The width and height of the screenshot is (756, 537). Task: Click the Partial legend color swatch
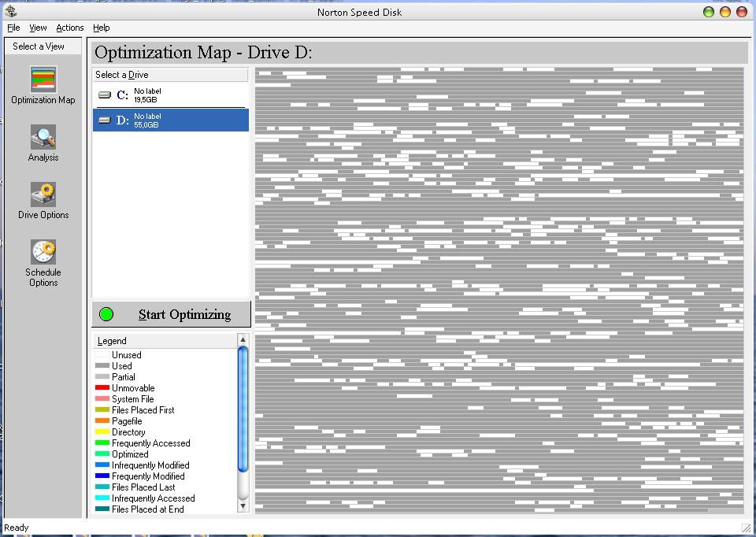click(102, 377)
